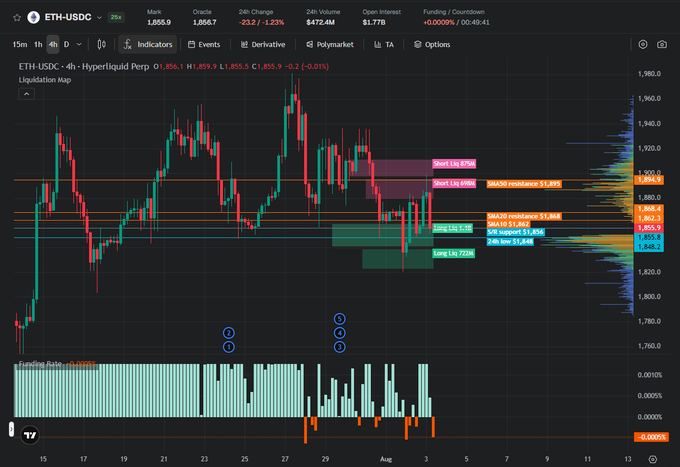This screenshot has height=467, width=680.
Task: Click event marker number 3
Action: 340,347
